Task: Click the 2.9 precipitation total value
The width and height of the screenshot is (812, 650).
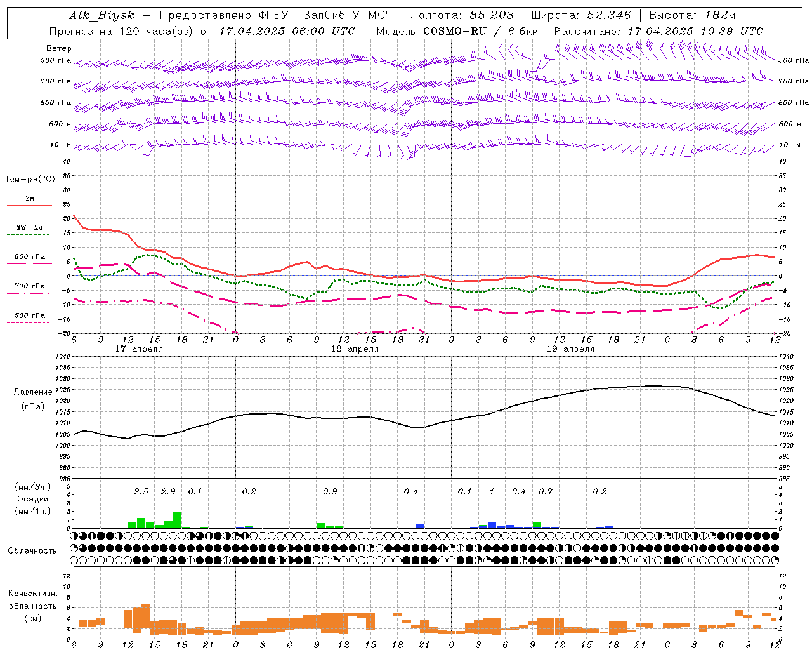Action: click(x=168, y=492)
